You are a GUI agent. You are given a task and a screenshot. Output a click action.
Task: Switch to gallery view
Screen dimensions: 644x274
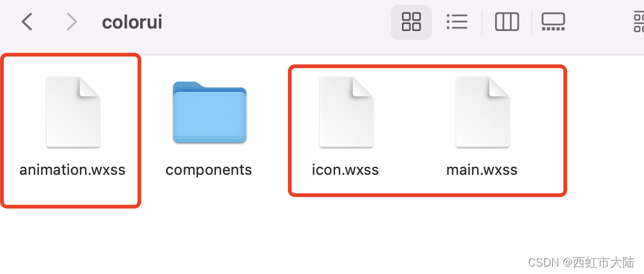(x=553, y=22)
